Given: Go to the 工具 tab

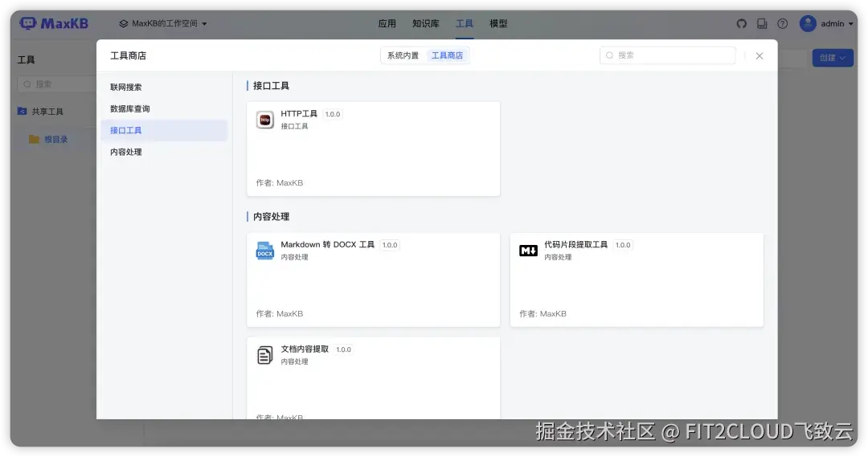Looking at the screenshot, I should tap(464, 23).
